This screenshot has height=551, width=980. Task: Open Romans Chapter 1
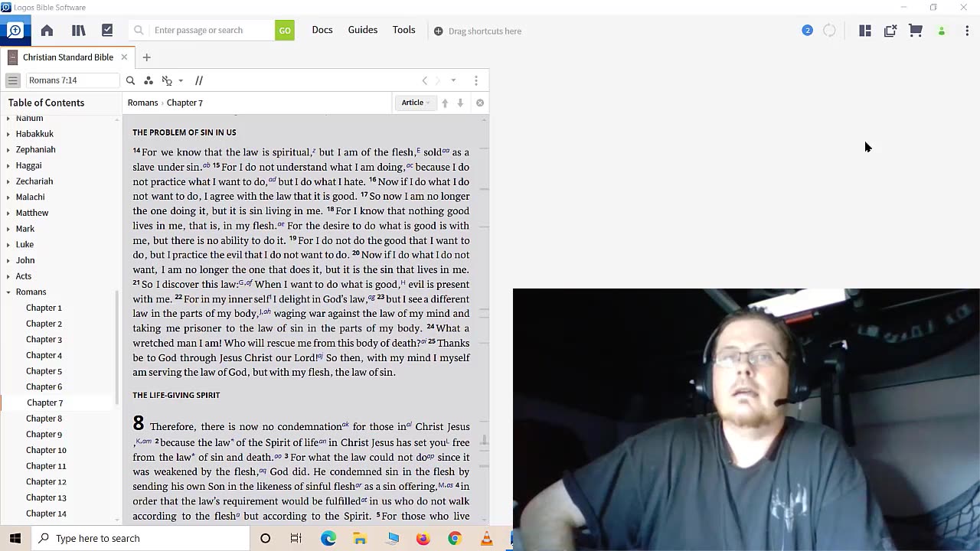pos(44,308)
